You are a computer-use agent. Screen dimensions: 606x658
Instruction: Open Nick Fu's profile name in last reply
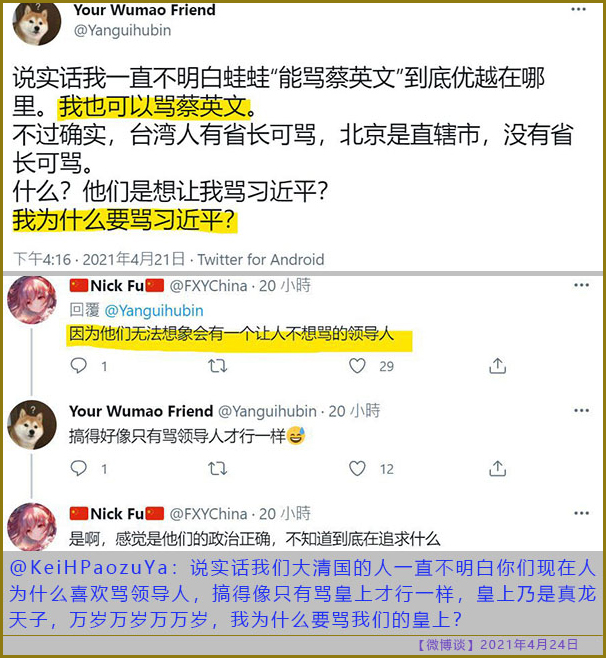pos(117,513)
